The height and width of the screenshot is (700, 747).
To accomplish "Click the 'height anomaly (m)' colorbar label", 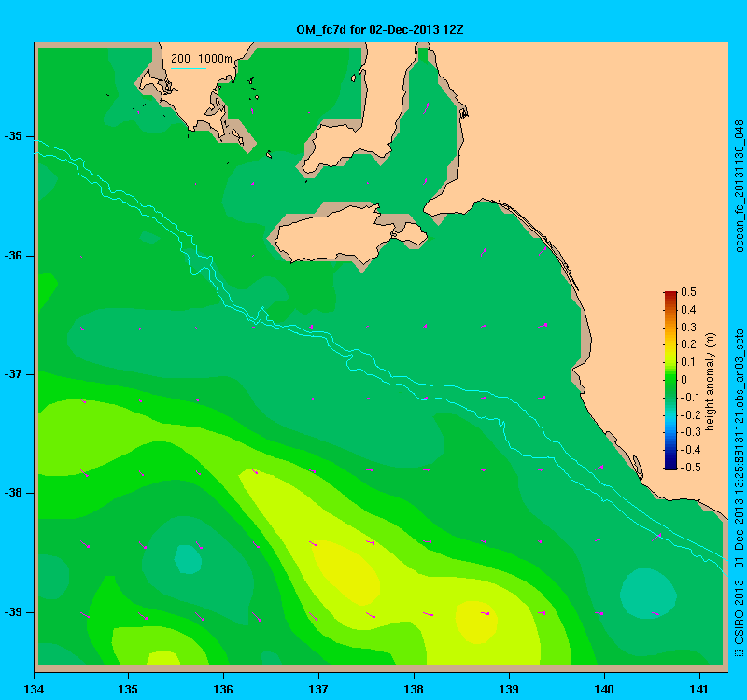I will [711, 382].
